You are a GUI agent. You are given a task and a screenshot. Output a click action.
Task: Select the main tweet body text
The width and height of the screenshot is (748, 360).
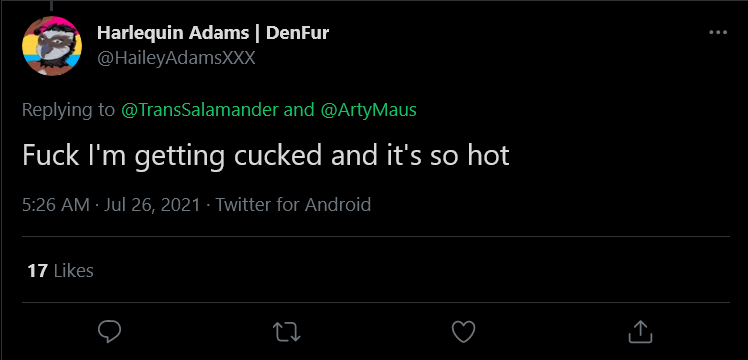266,156
